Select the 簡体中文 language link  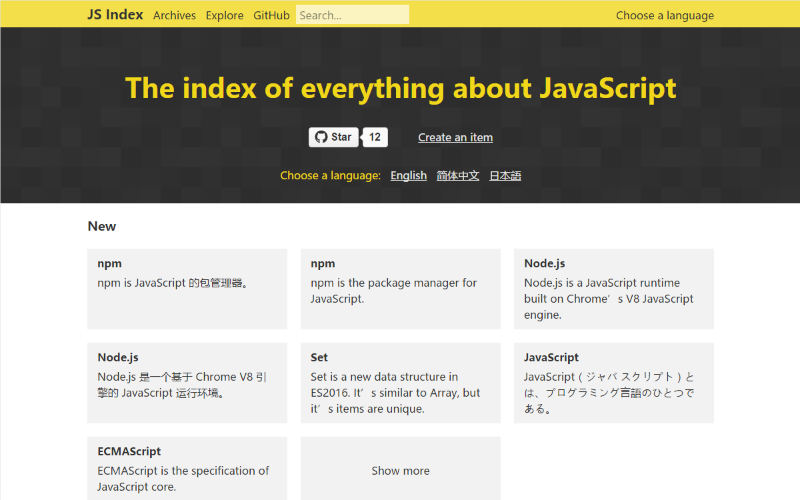tap(458, 175)
